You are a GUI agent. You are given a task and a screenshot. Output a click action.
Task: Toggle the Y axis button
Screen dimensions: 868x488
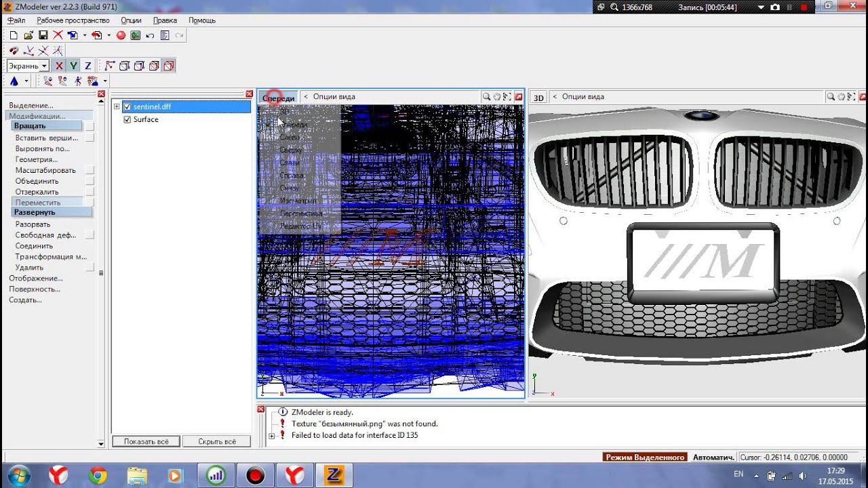coord(73,66)
